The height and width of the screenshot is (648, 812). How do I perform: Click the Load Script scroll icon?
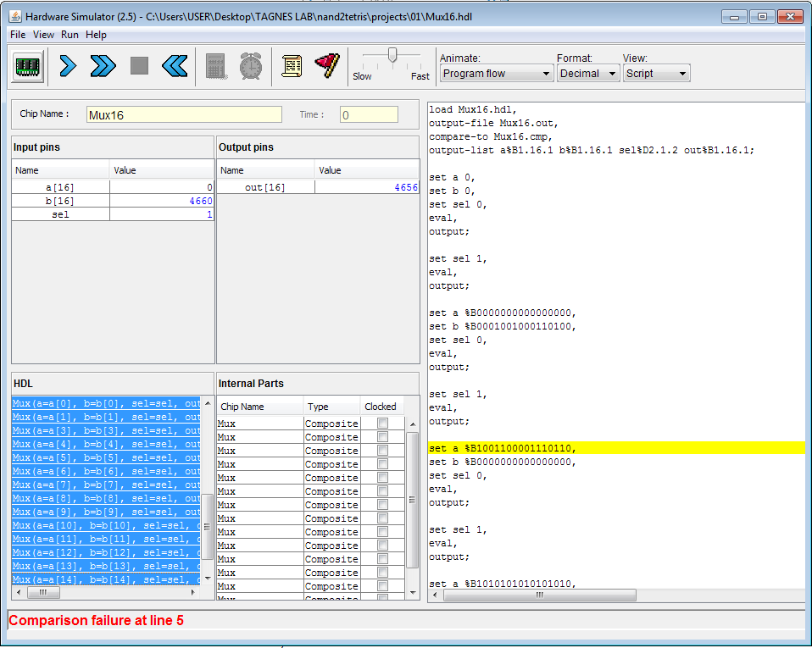pyautogui.click(x=292, y=65)
